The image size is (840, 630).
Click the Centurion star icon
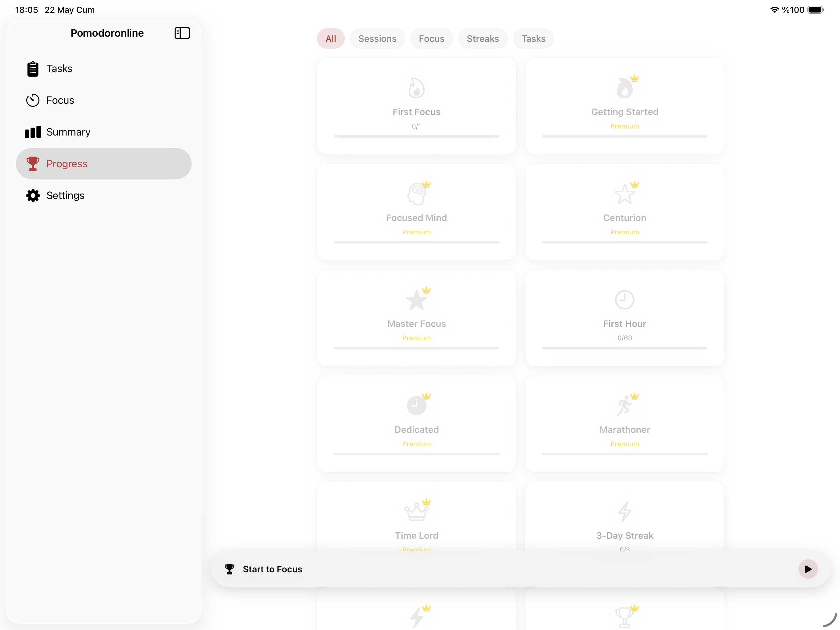click(x=624, y=194)
